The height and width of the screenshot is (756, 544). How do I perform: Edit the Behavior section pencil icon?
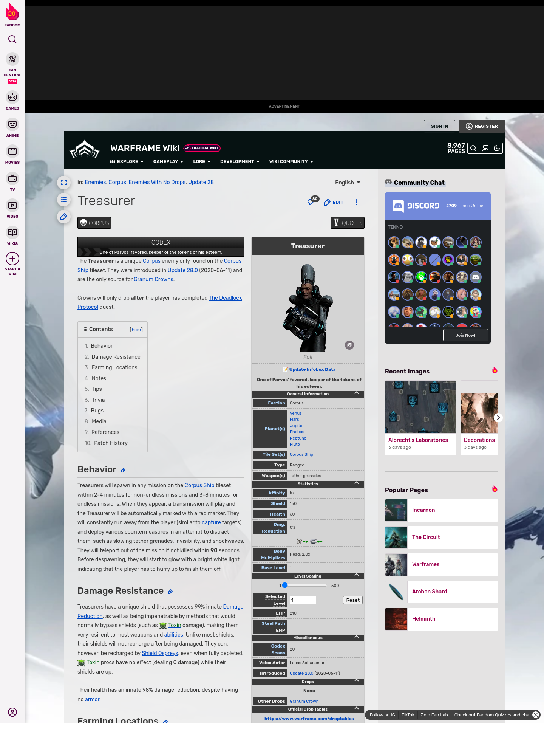click(x=123, y=470)
